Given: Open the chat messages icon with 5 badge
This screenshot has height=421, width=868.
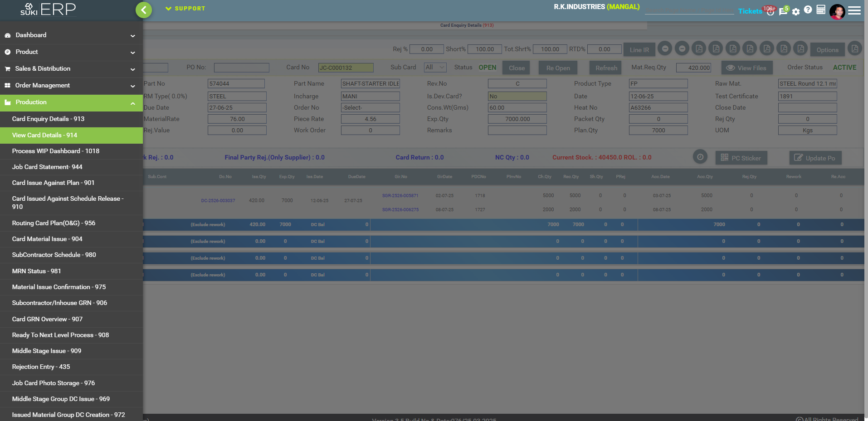Looking at the screenshot, I should [783, 11].
